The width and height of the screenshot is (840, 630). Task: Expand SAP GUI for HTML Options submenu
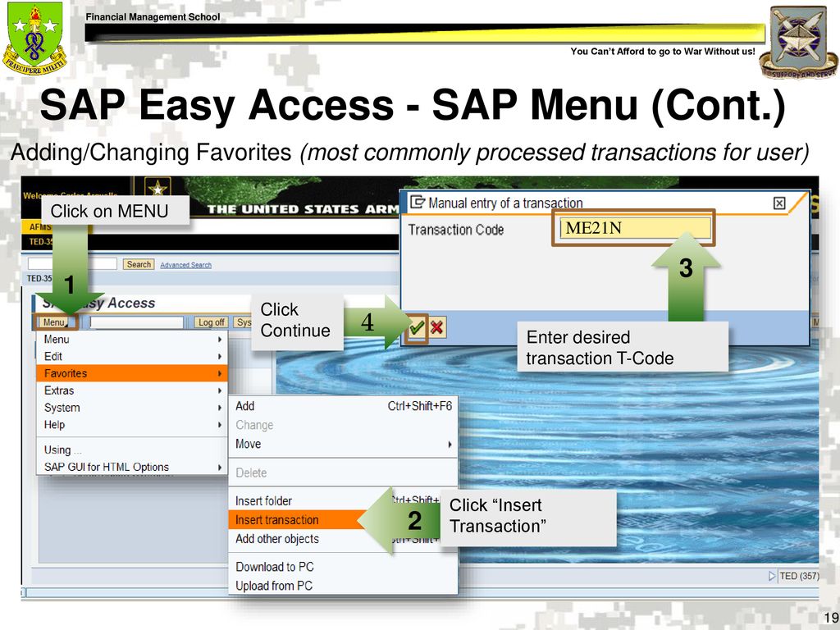coord(132,467)
